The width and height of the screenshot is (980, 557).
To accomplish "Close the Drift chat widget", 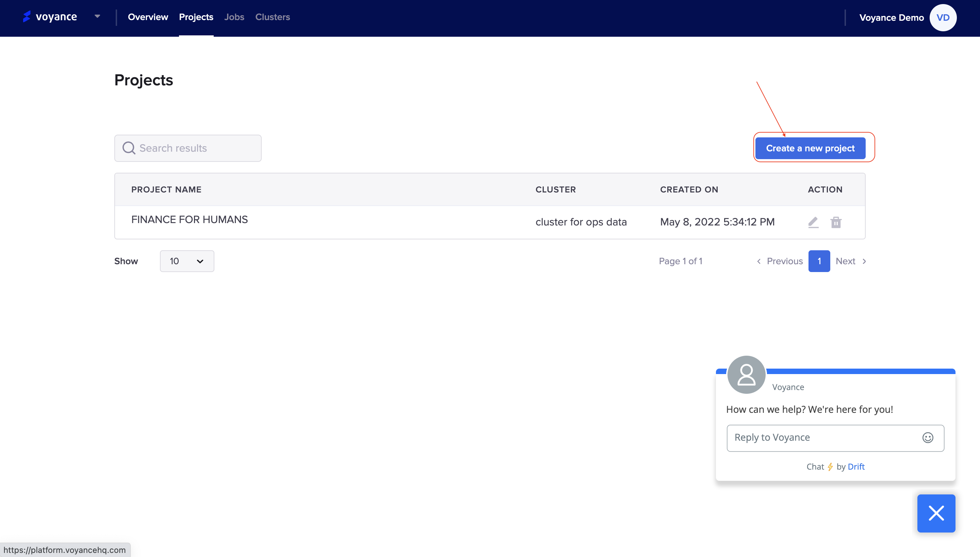I will pos(936,513).
